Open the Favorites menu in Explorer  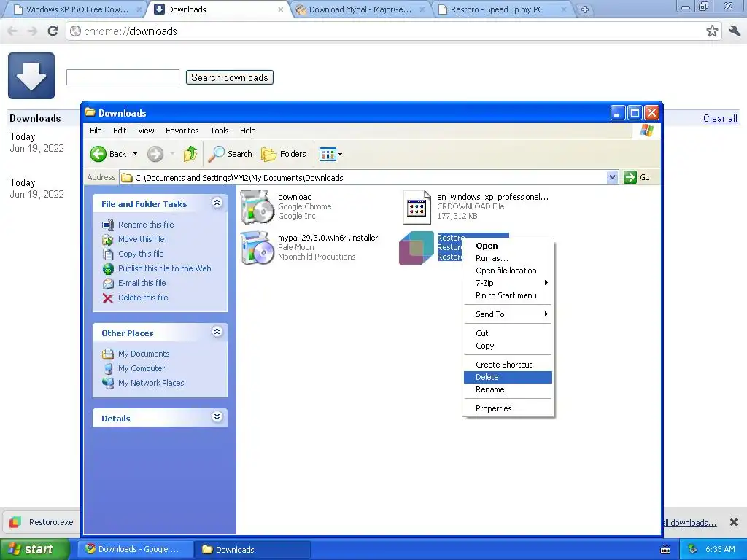[x=182, y=131]
